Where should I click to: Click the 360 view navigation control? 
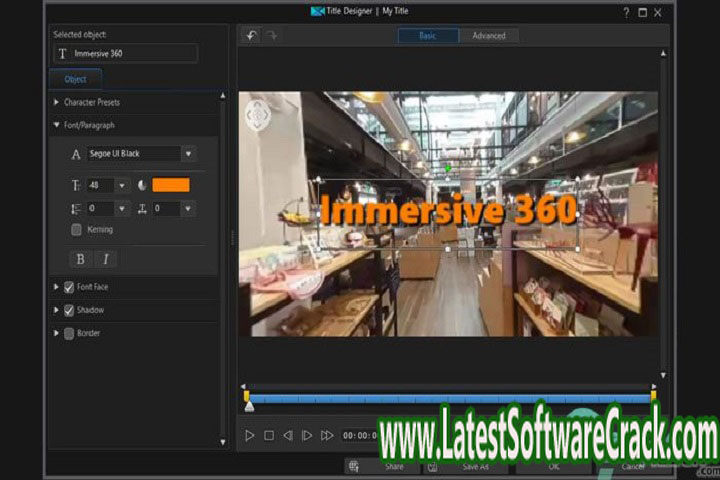[x=258, y=115]
